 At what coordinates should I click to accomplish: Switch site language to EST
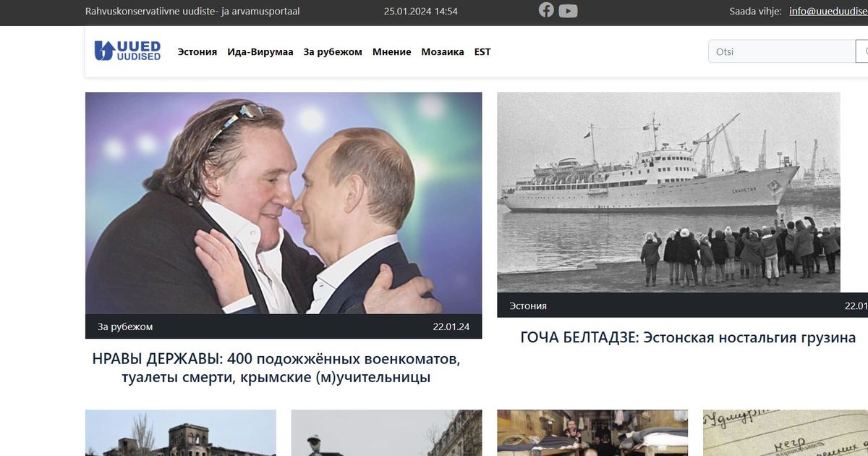pos(482,52)
